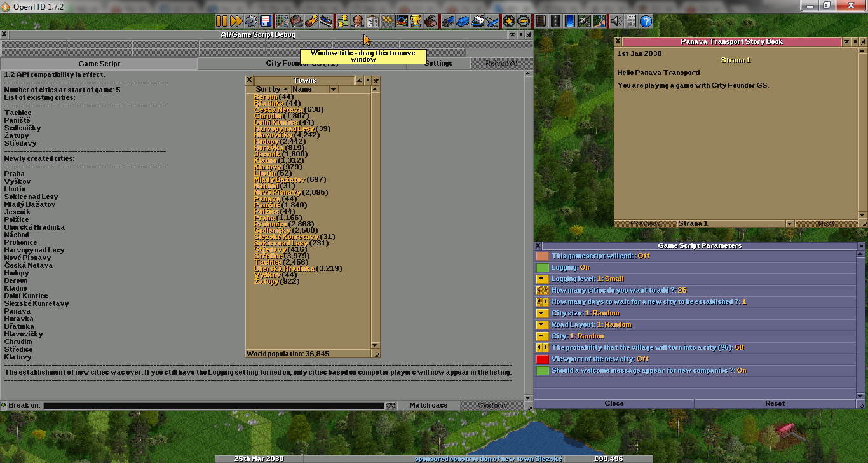Screen dimensions: 868x463
Task: Increase village-to-city probability value arrow
Action: (x=545, y=347)
